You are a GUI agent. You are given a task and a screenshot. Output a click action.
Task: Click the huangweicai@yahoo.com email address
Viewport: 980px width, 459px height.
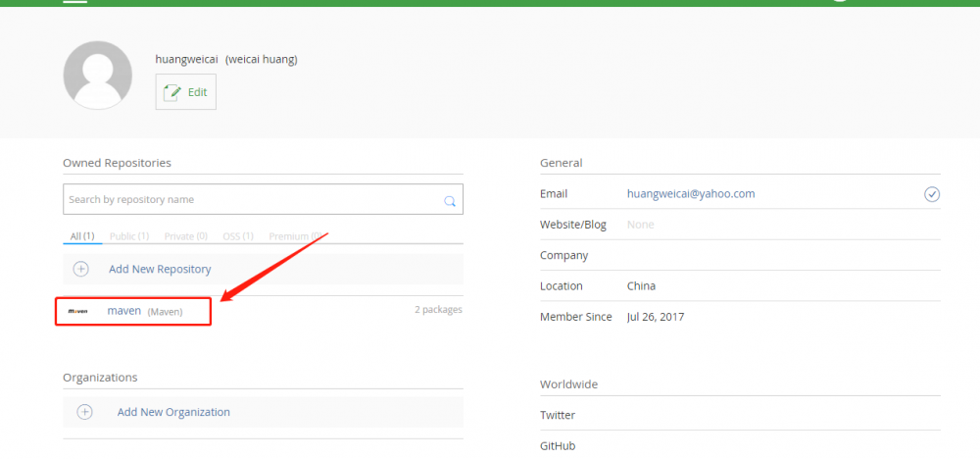click(691, 194)
